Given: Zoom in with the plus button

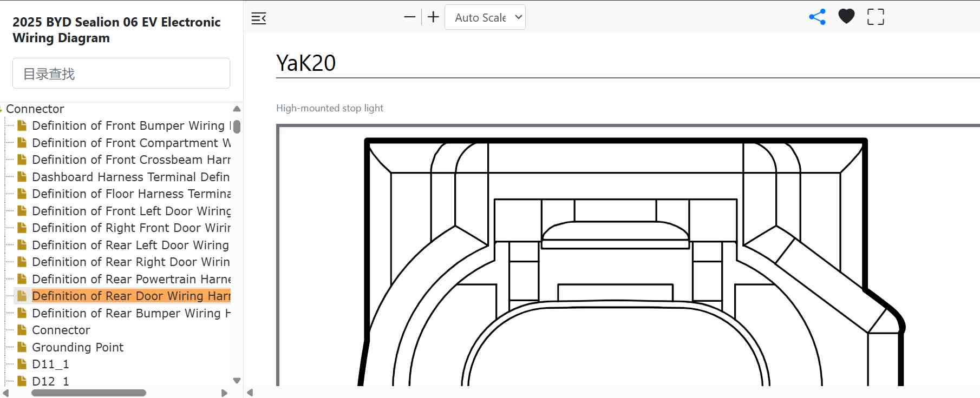Looking at the screenshot, I should coord(433,17).
